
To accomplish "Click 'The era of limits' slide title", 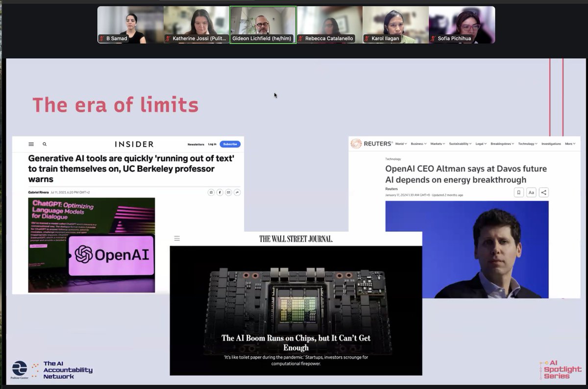I will point(116,105).
